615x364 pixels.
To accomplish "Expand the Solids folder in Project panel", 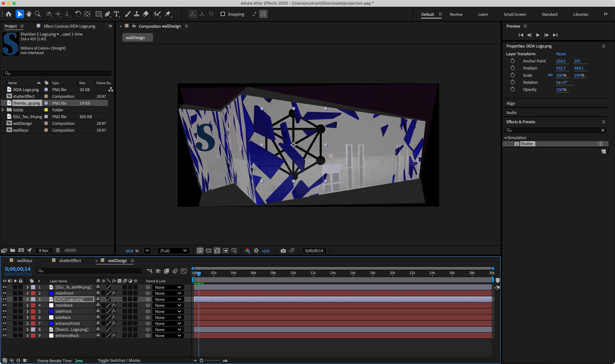I will point(2,110).
